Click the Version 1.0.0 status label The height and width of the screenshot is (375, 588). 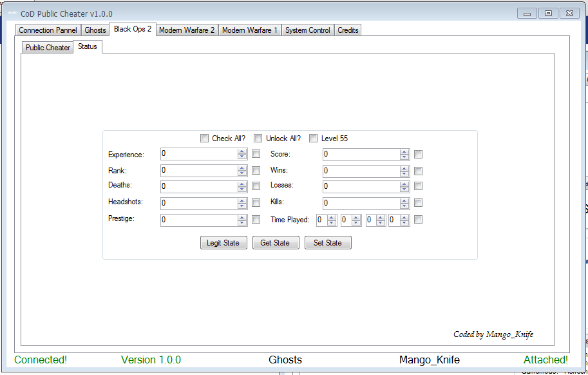[151, 360]
